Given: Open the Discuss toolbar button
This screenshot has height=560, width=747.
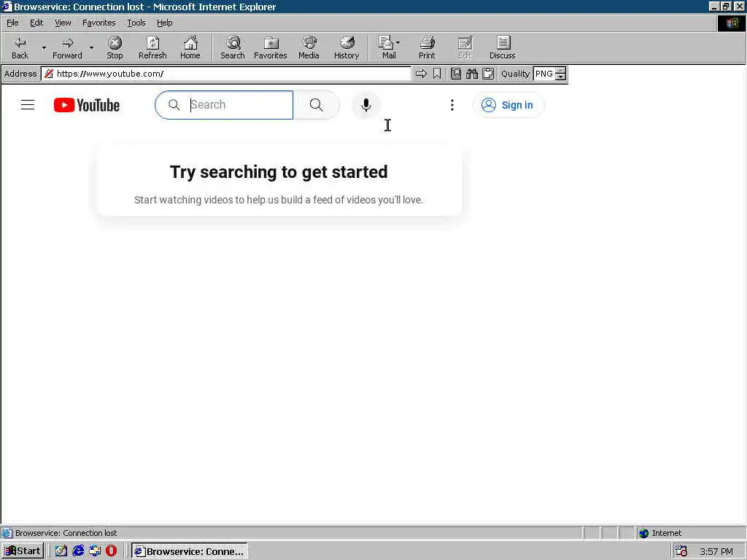Looking at the screenshot, I should (x=502, y=47).
